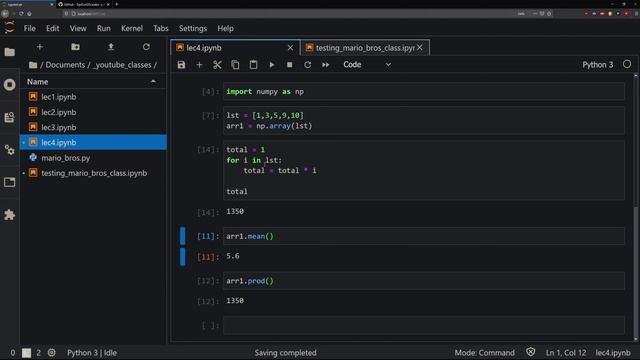Refresh the file list
This screenshot has width=640, height=360.
(146, 47)
